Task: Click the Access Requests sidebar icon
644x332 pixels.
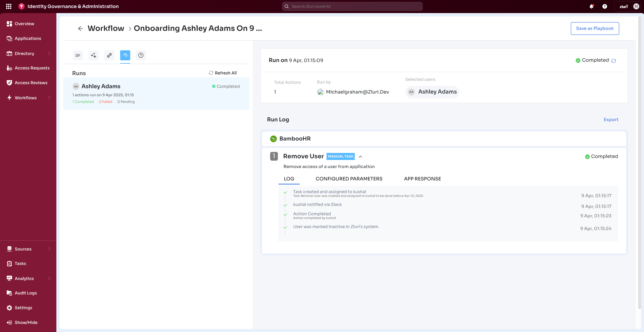Action: (x=9, y=68)
